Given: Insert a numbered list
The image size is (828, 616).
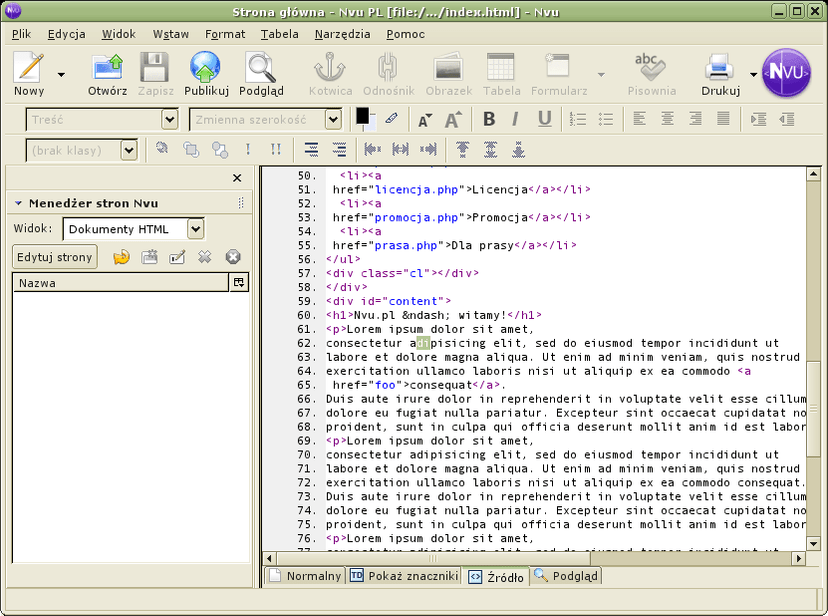Looking at the screenshot, I should [578, 119].
